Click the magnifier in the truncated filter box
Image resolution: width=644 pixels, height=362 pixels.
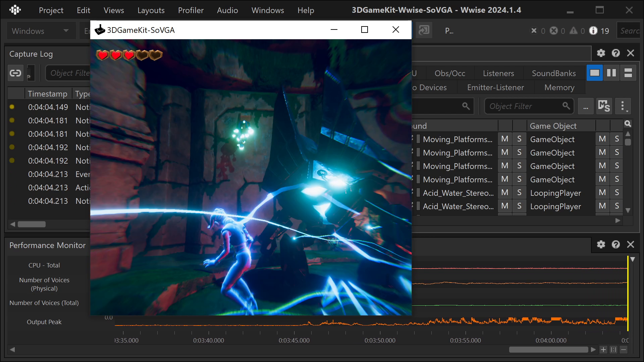[466, 106]
